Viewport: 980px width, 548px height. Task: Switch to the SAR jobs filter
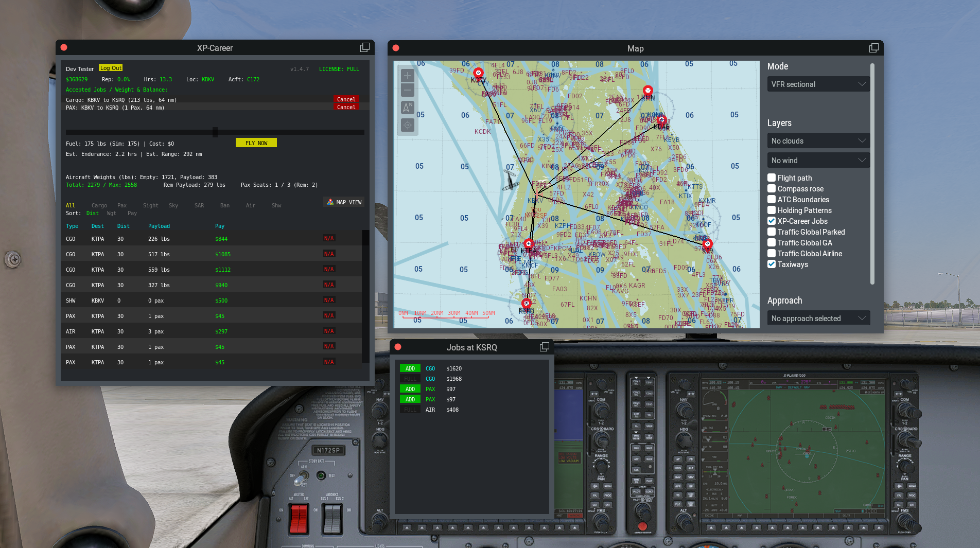tap(199, 205)
